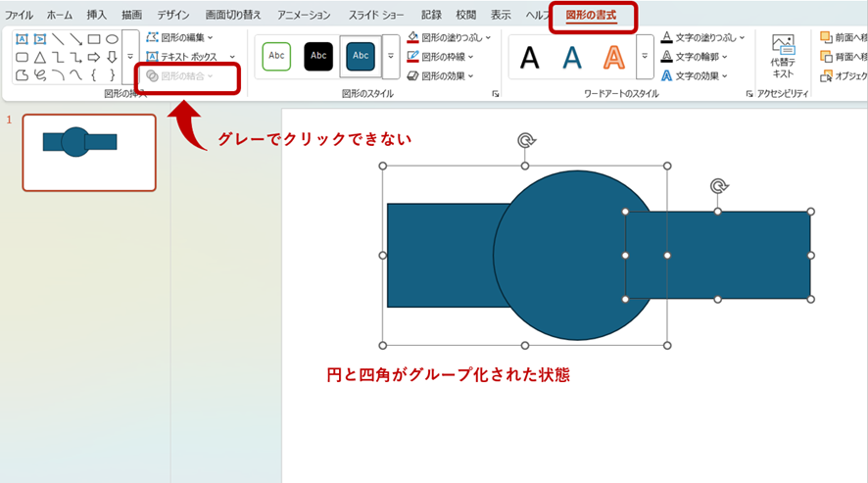
Task: Open the 図形のスタイル dialog launcher
Action: (496, 94)
